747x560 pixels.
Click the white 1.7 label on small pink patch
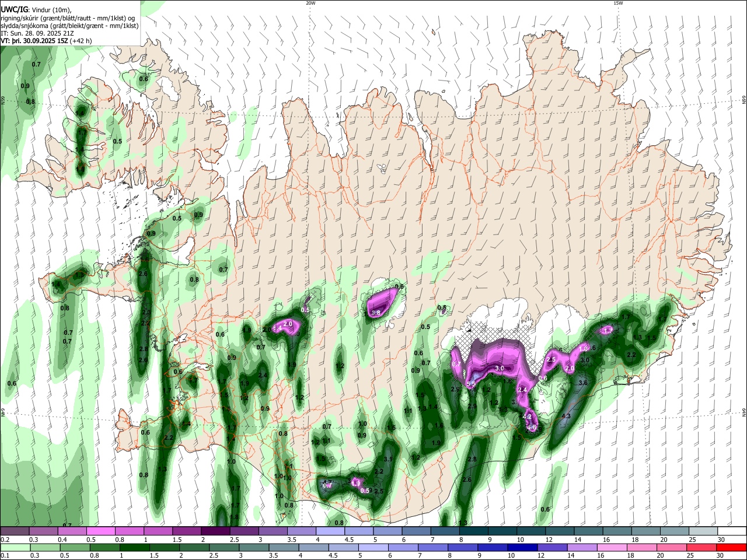[x=608, y=331]
